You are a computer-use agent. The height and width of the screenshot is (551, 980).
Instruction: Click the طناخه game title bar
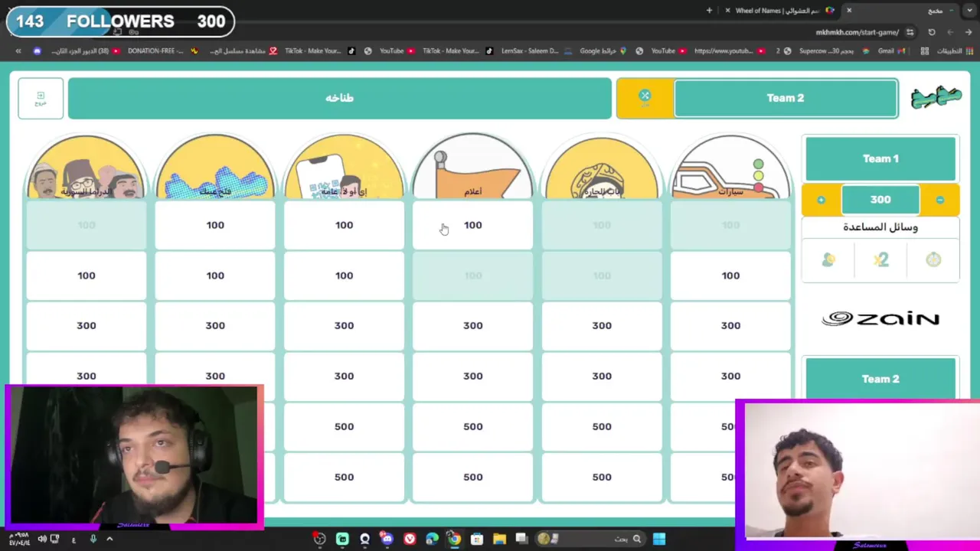tap(339, 98)
